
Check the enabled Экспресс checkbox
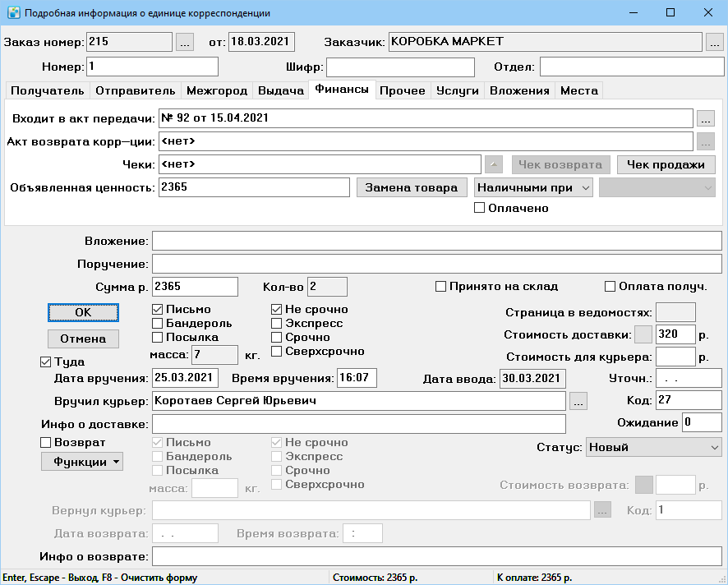tap(276, 323)
